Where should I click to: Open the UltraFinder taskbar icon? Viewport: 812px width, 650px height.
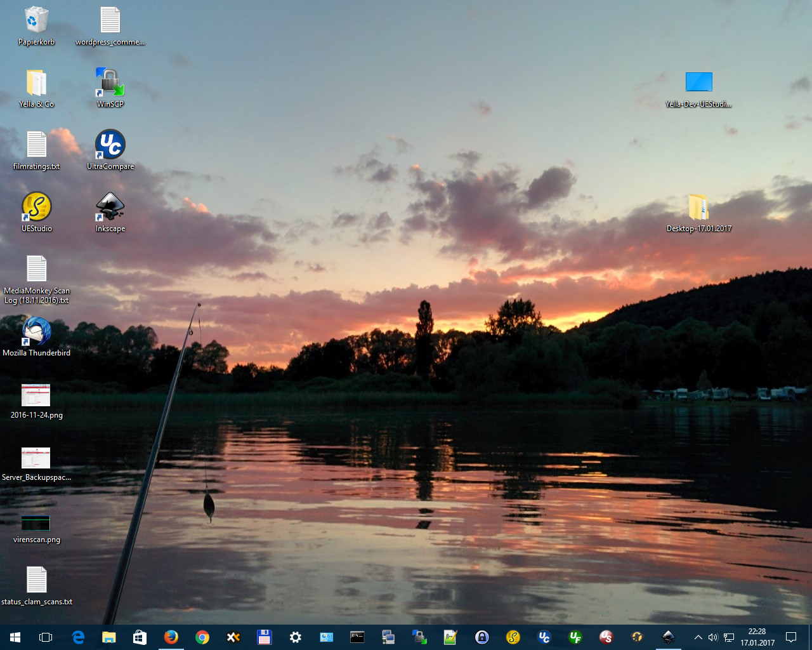click(x=575, y=637)
